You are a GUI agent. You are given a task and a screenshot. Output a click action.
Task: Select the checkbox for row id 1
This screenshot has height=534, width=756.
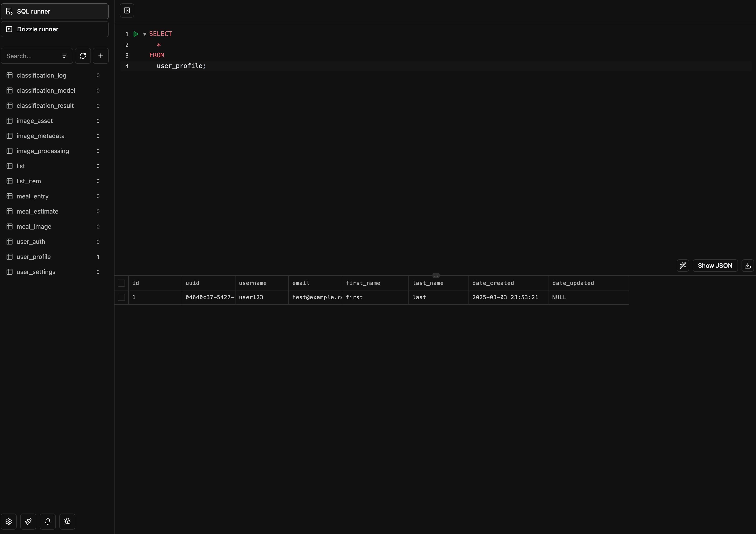point(121,297)
